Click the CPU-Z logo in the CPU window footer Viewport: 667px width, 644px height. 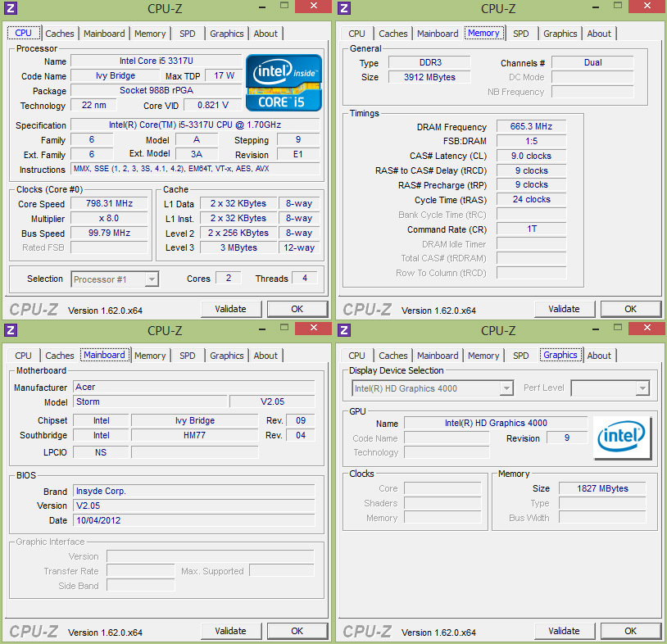point(34,309)
